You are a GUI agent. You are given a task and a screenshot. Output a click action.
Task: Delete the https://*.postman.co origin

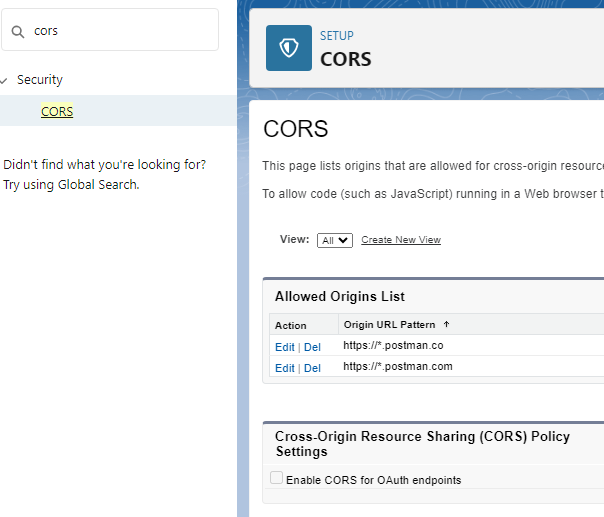tap(312, 347)
